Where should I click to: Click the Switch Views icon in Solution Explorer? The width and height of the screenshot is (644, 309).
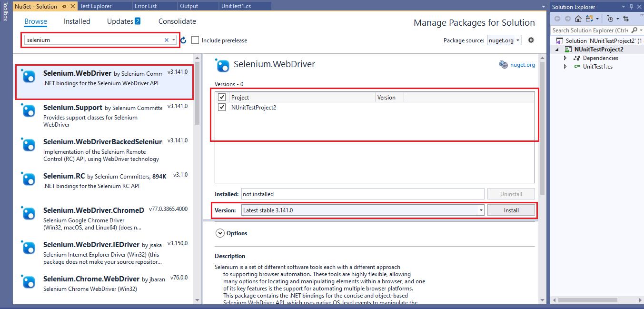point(590,19)
